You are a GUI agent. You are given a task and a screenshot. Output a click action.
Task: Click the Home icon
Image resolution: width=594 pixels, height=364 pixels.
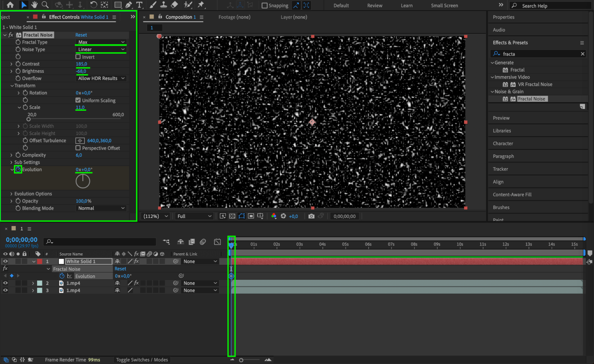tap(10, 5)
